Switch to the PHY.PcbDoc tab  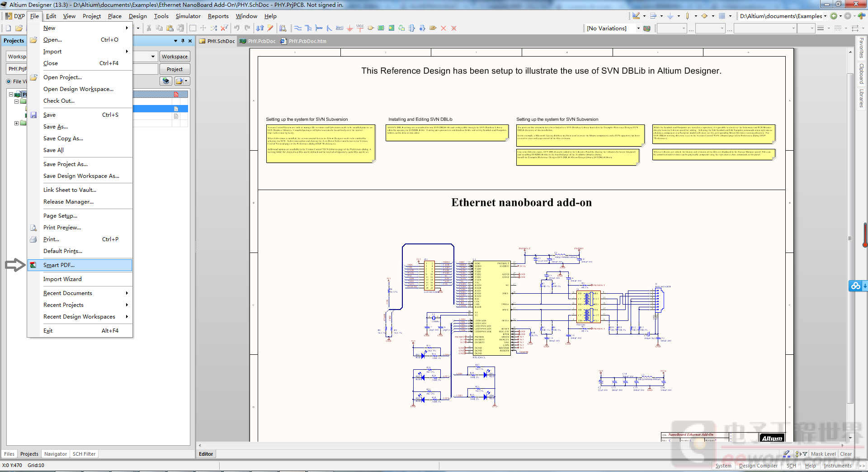[x=257, y=41]
